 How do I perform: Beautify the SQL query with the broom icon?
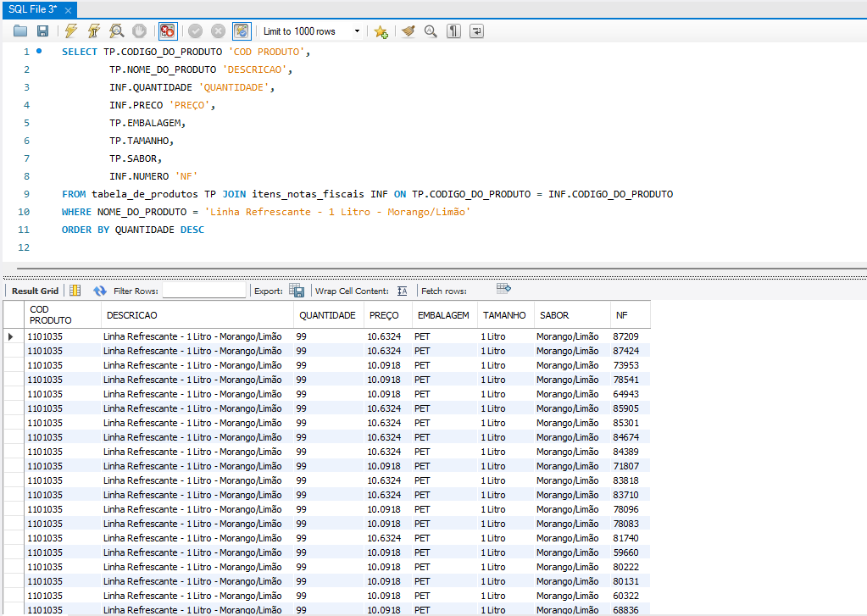(408, 31)
